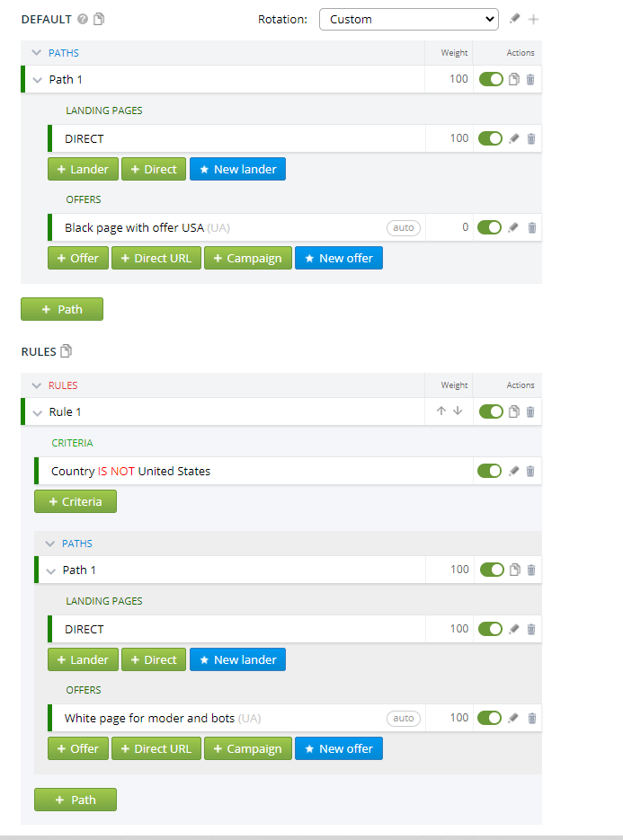The height and width of the screenshot is (840, 623).
Task: Click New lander under DEFAULT path
Action: pos(237,169)
